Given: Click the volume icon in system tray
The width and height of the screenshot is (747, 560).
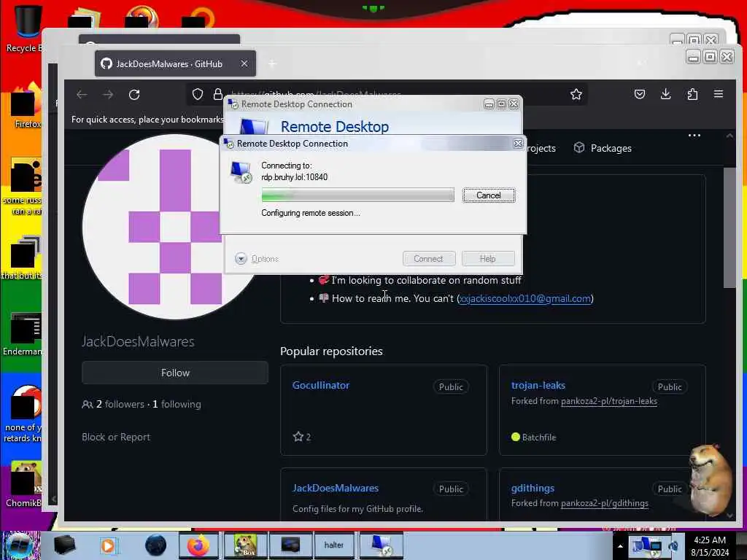Looking at the screenshot, I should click(x=673, y=546).
